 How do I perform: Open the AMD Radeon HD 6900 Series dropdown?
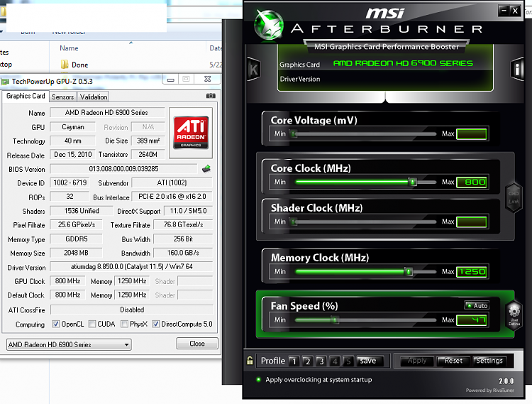click(69, 344)
